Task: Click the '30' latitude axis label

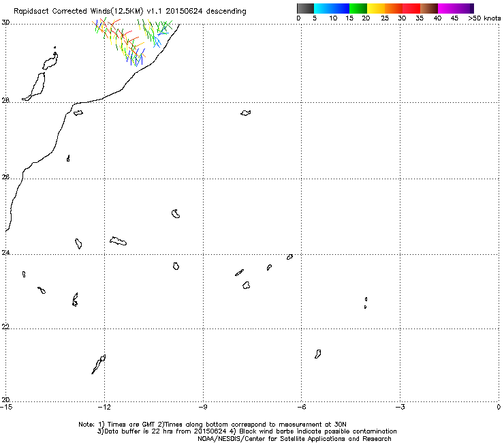Action: point(5,22)
